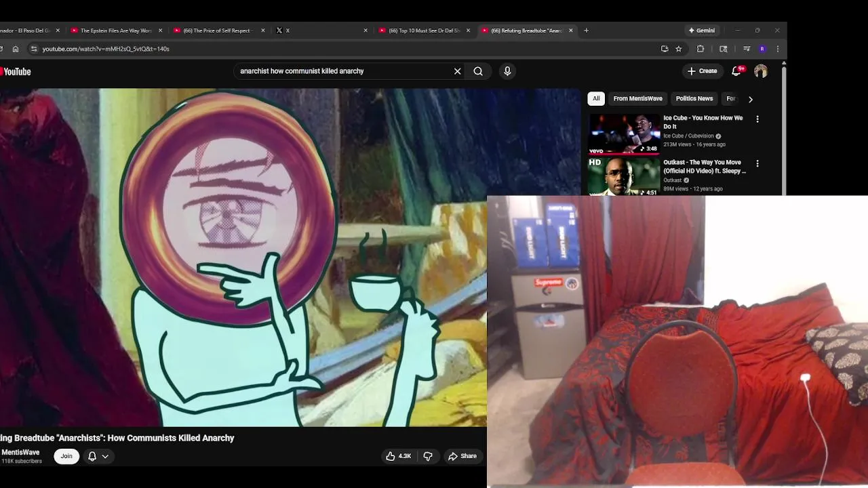Close the Epstein Files tab
Image resolution: width=868 pixels, height=488 pixels.
[161, 30]
